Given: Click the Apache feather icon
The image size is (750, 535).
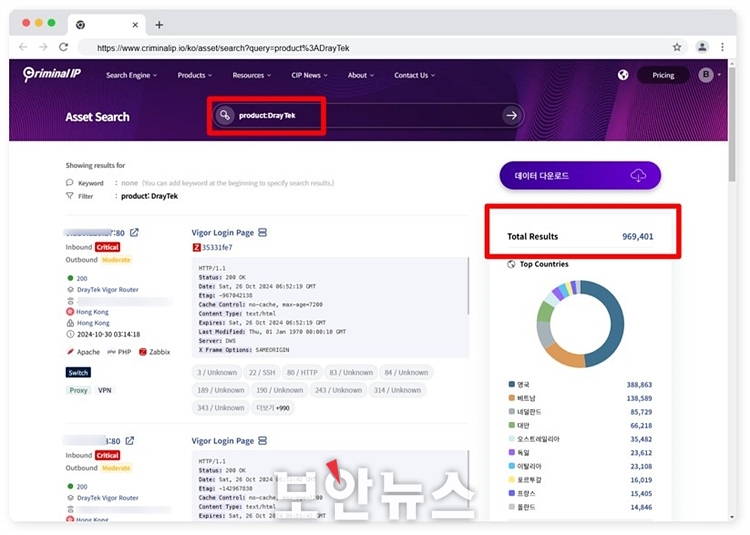Looking at the screenshot, I should tap(70, 352).
